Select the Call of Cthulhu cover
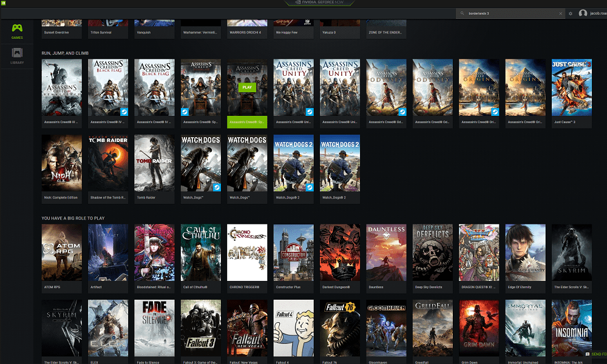Image resolution: width=607 pixels, height=364 pixels. [x=201, y=252]
